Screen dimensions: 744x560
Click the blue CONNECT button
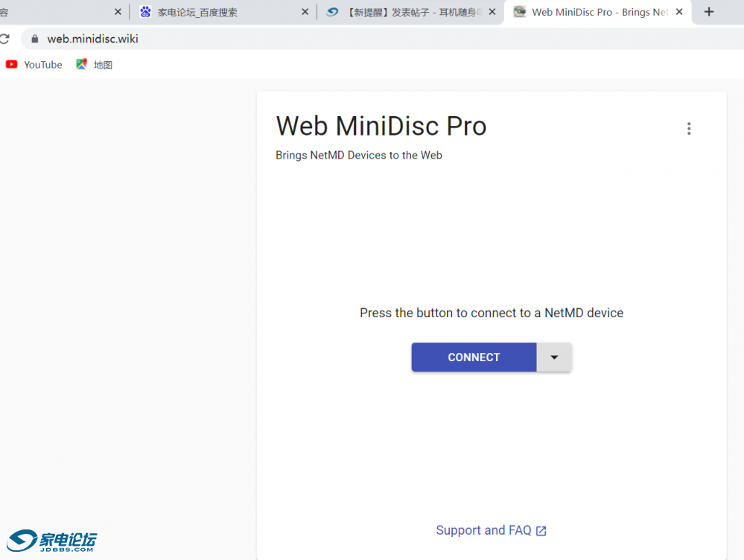point(474,357)
